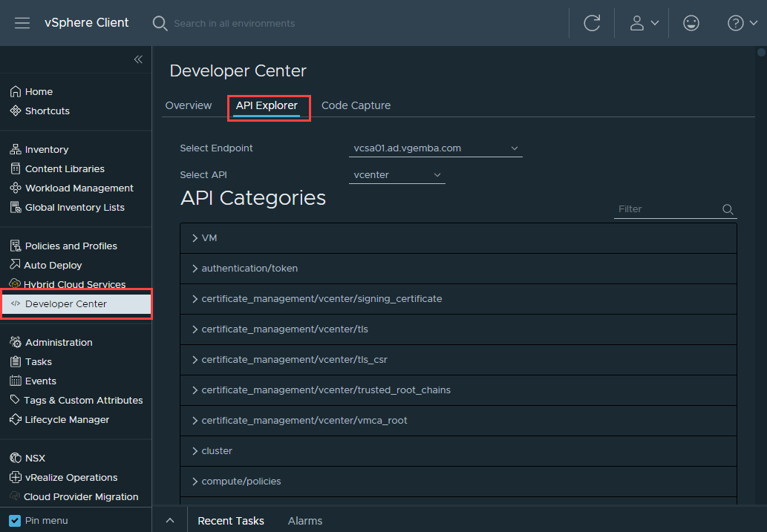Click the Workload Management icon
767x532 pixels.
pos(16,188)
